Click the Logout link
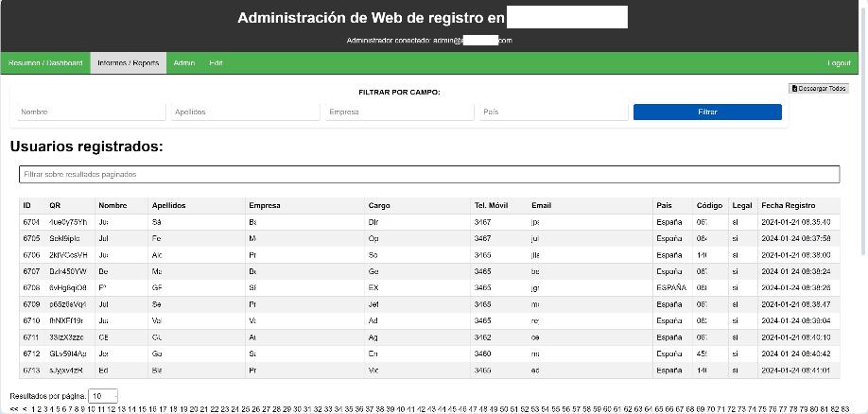The image size is (868, 414). pos(839,63)
